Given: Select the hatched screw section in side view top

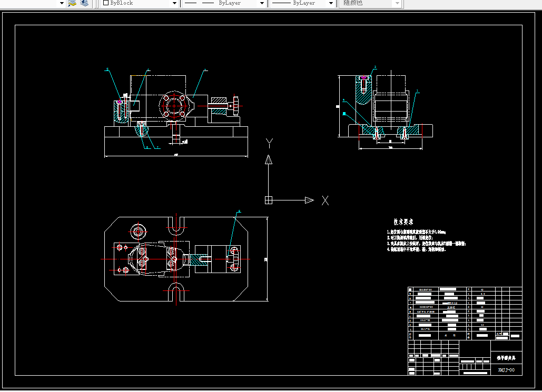Looking at the screenshot, I should pyautogui.click(x=363, y=90).
